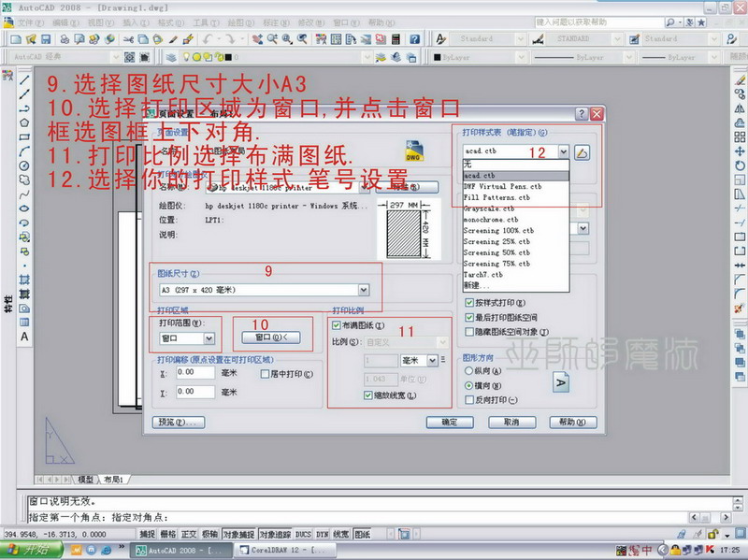Open the QuickCalc calculator icon
This screenshot has height=560, width=748.
click(396, 39)
